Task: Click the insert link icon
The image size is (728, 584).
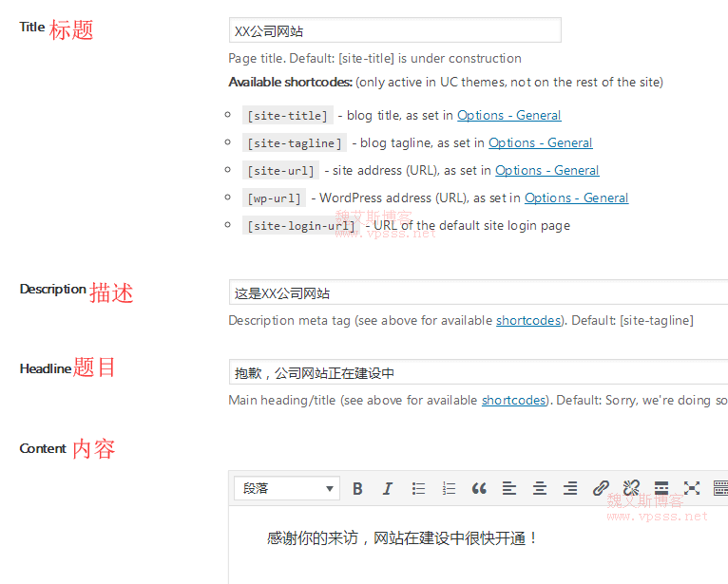Action: (601, 488)
